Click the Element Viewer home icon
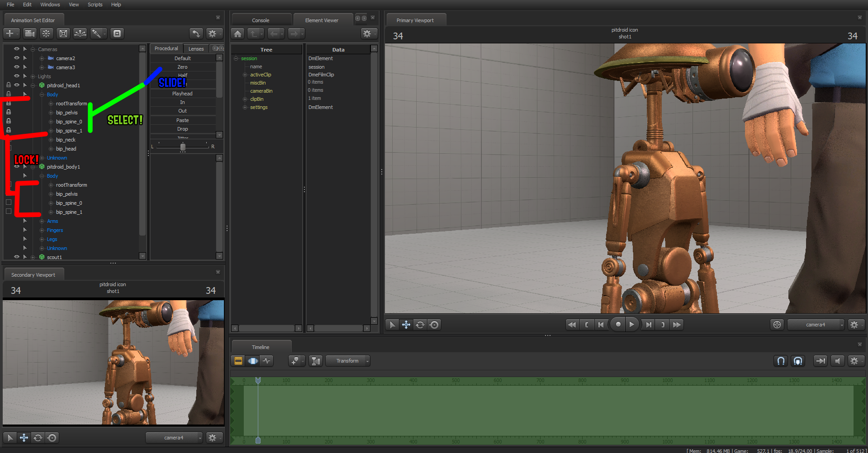This screenshot has width=868, height=453. pos(238,33)
